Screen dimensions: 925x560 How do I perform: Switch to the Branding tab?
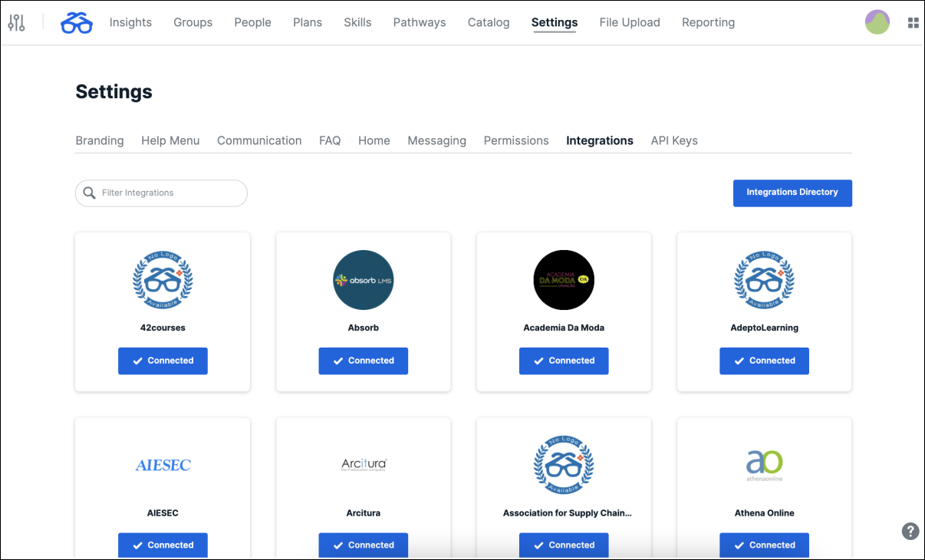(x=99, y=140)
